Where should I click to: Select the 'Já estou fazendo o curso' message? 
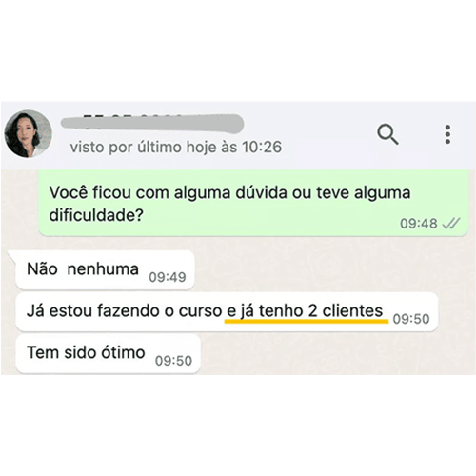[x=227, y=312]
